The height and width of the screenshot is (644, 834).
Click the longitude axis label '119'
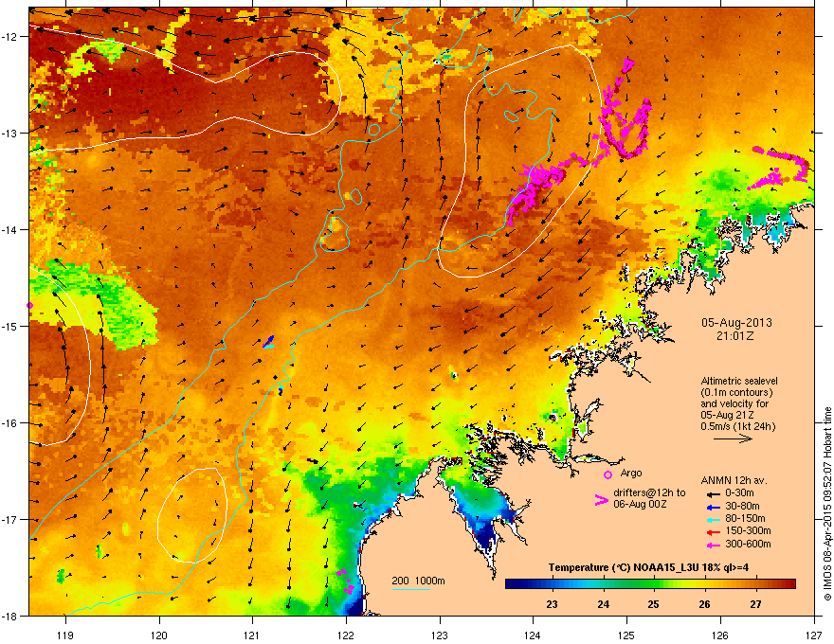click(x=65, y=635)
